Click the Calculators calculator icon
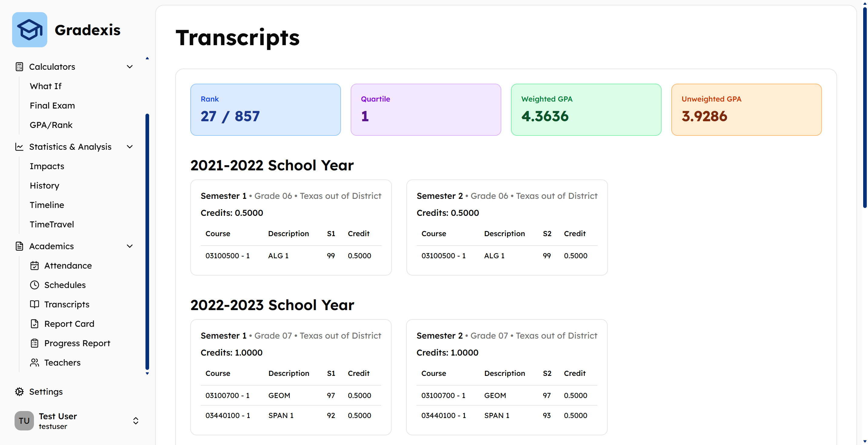Screen dimensions: 868x445 pyautogui.click(x=19, y=67)
